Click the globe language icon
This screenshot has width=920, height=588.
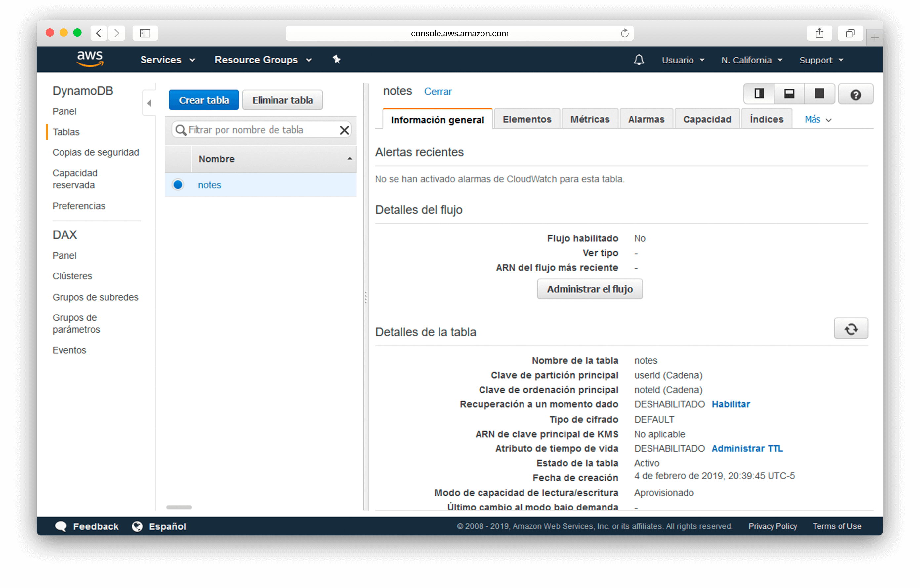pos(137,526)
